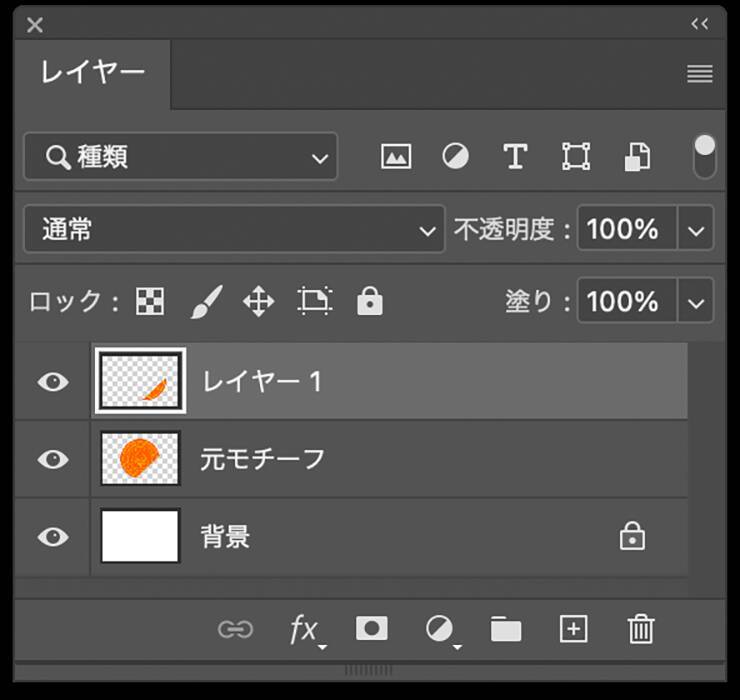Click the pixel layer filter icon

[396, 157]
